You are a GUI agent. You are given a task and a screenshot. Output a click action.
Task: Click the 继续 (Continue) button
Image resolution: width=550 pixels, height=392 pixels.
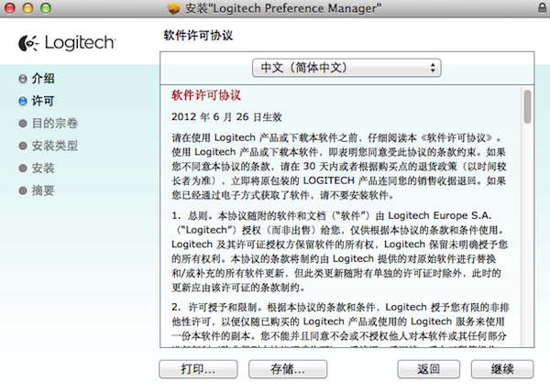[x=502, y=369]
